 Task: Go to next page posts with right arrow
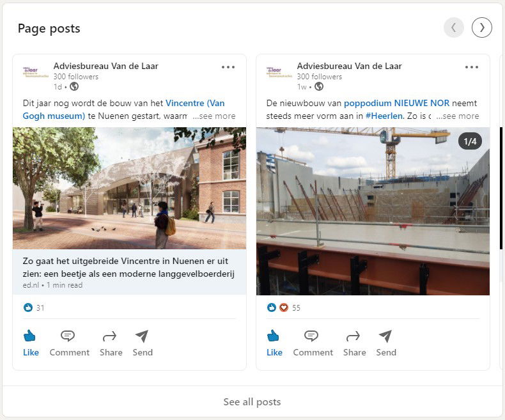click(482, 27)
